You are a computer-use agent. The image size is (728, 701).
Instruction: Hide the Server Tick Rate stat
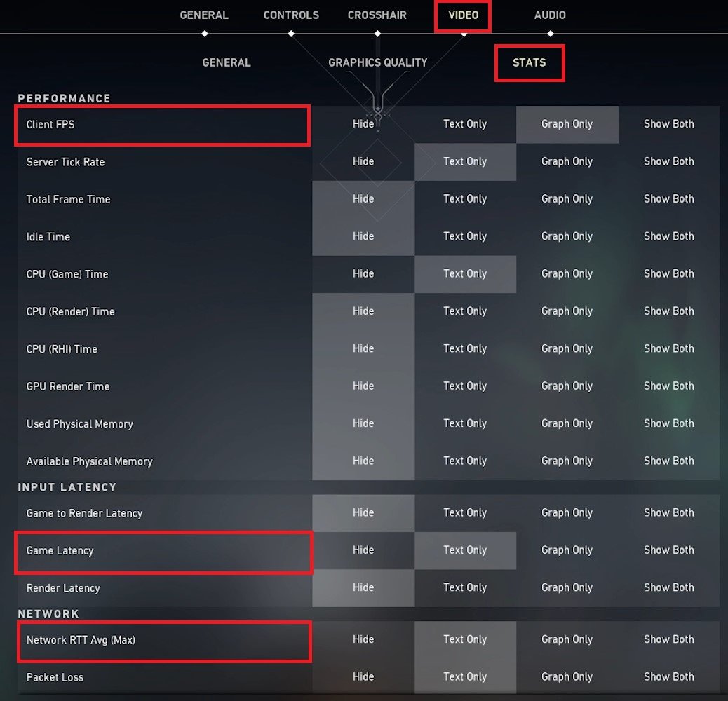(363, 161)
